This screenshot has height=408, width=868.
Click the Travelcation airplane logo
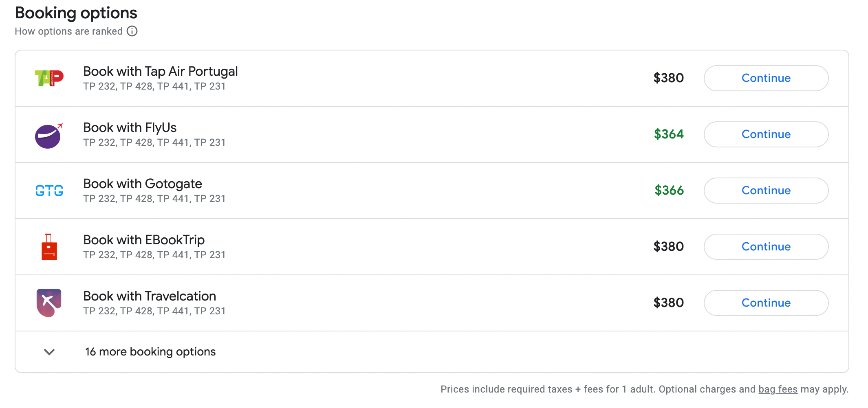(49, 303)
